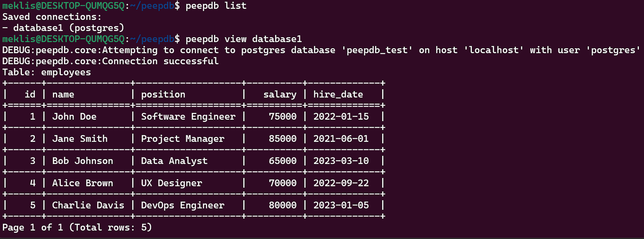Click hire date 2023-01-05
644x239 pixels.
pyautogui.click(x=341, y=205)
